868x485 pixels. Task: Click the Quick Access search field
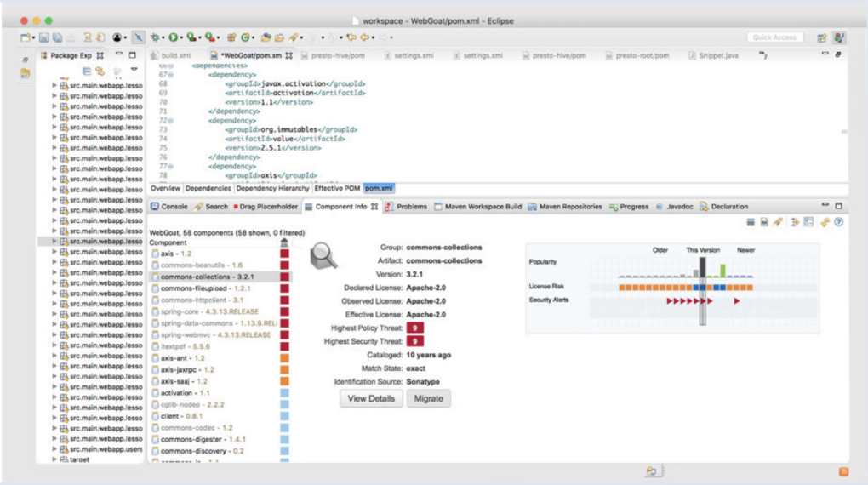pyautogui.click(x=774, y=37)
